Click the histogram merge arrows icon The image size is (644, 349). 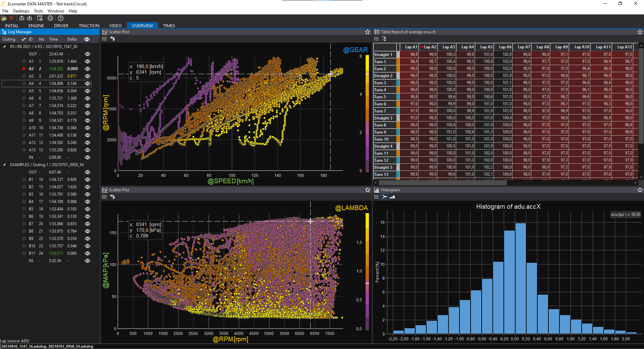pyautogui.click(x=384, y=197)
